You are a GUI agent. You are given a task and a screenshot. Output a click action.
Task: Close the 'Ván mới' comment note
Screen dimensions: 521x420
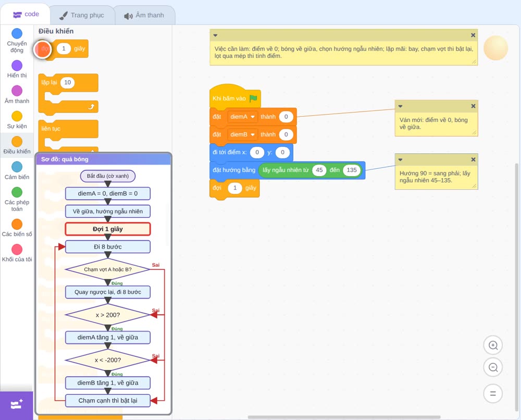473,106
